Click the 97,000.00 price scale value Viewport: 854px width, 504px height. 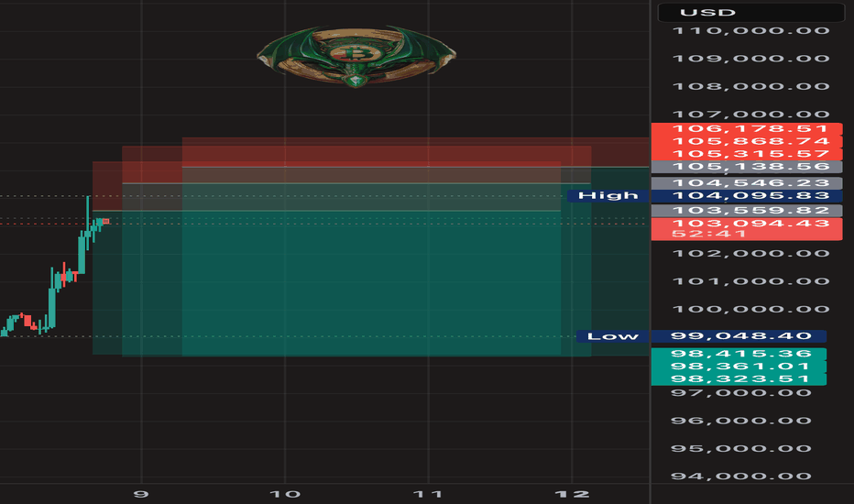[741, 393]
